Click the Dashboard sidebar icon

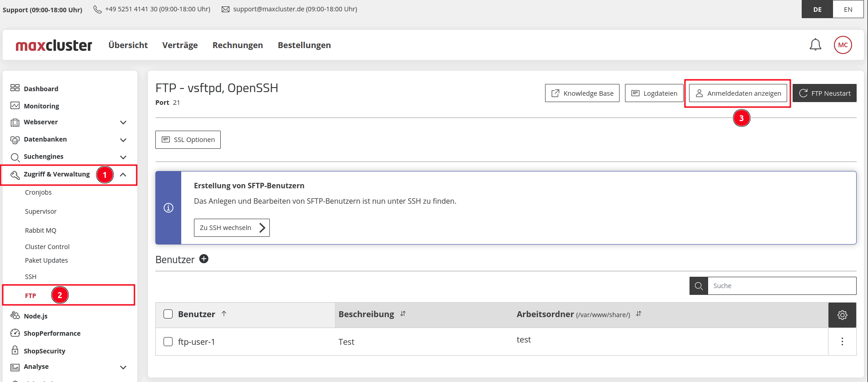(15, 88)
